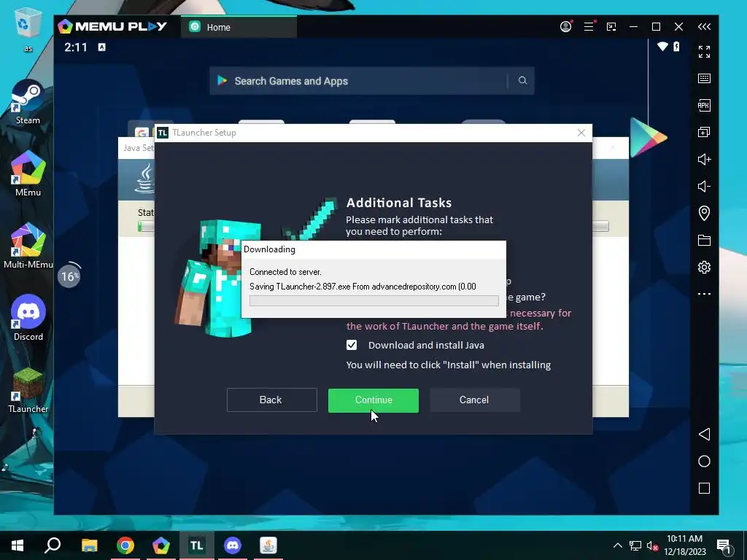Open Windows taskbar search
The image size is (747, 560).
[53, 545]
